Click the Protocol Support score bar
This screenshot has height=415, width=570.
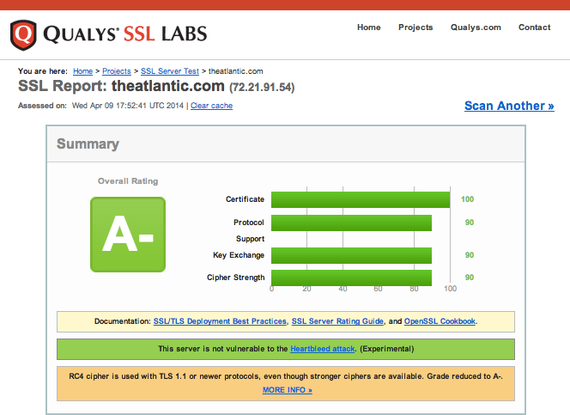click(352, 223)
